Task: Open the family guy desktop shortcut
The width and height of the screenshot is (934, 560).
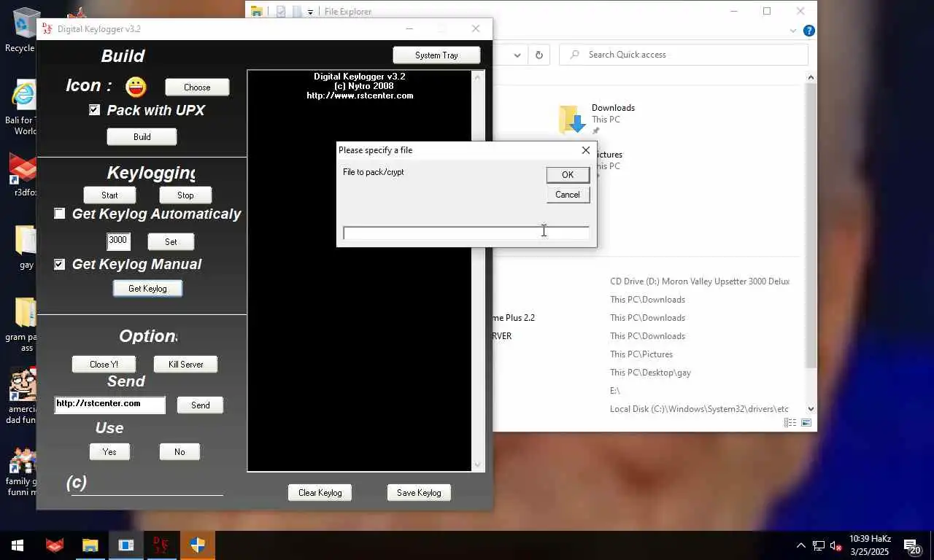Action: [x=22, y=472]
